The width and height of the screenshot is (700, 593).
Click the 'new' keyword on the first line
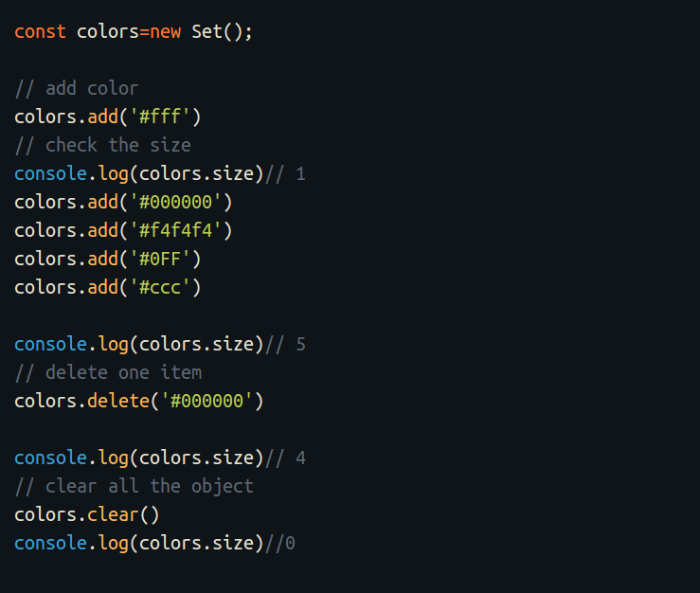(165, 31)
